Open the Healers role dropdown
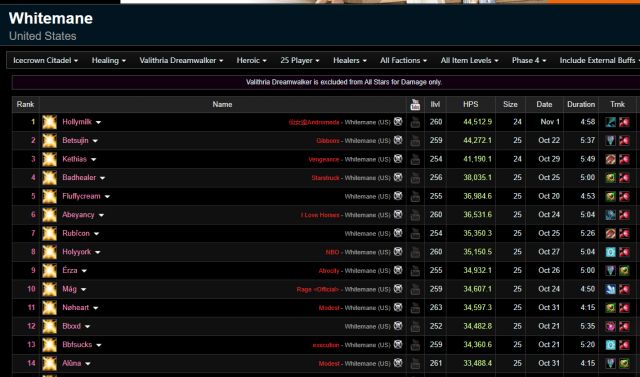 tap(350, 60)
